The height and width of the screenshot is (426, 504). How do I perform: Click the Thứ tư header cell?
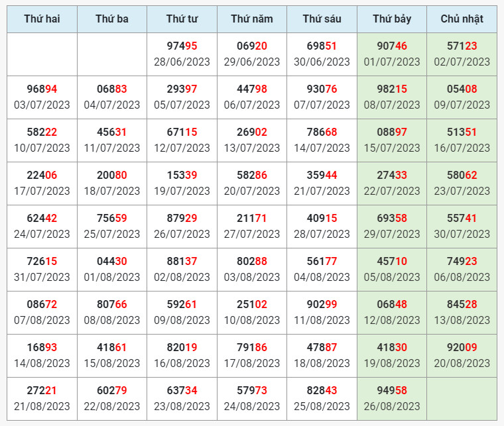182,19
